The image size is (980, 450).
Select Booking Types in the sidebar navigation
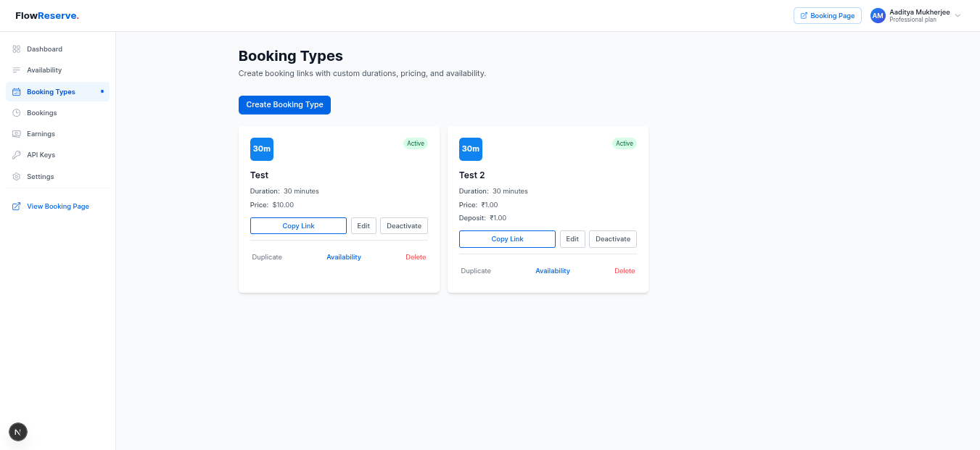point(51,91)
